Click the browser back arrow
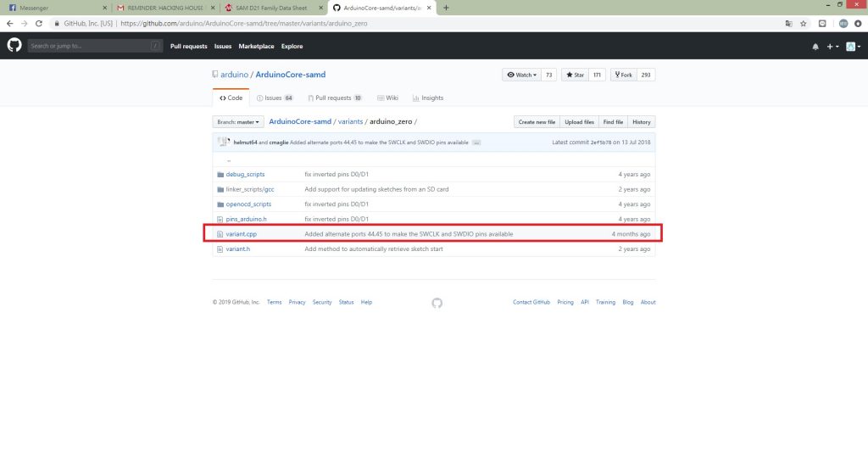868x475 pixels. [9, 23]
